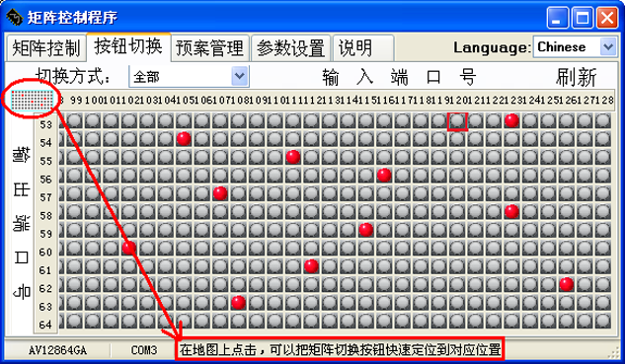Switch input 109 to output 59
Screen dimensions: 625x364
[257, 230]
